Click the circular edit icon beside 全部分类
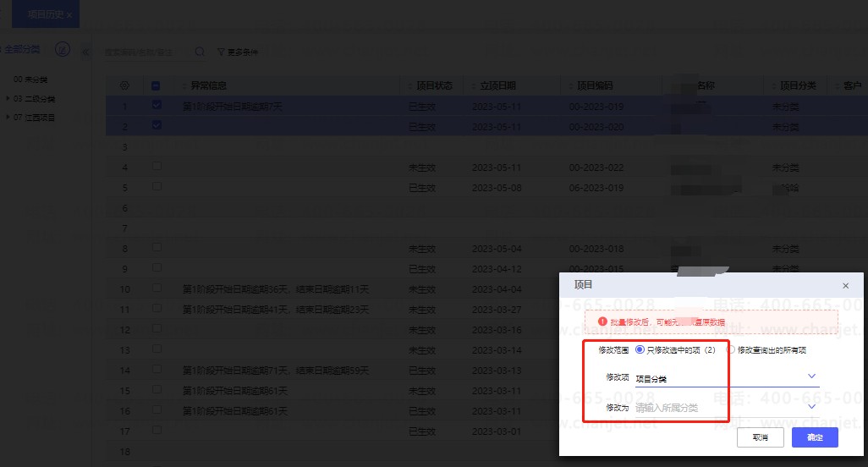The height and width of the screenshot is (467, 868). (x=63, y=49)
